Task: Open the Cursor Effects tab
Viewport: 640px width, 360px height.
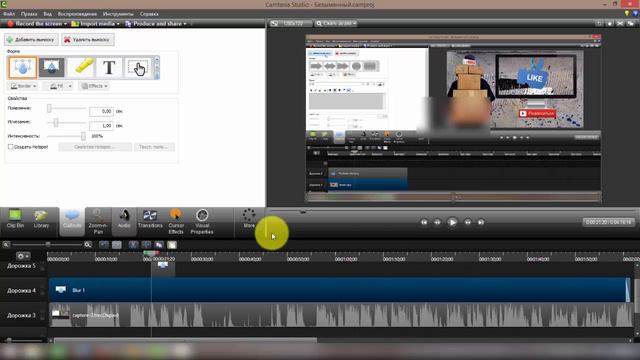Action: [x=176, y=222]
